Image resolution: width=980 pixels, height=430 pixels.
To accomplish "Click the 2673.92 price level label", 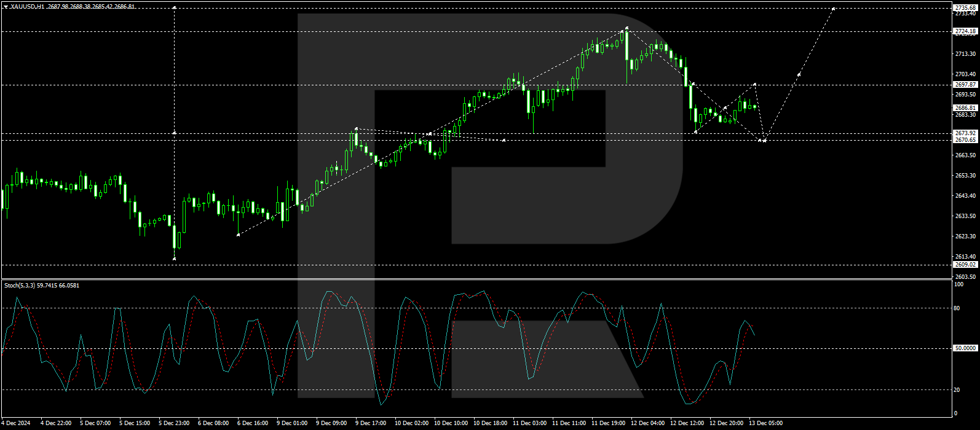I will point(965,133).
